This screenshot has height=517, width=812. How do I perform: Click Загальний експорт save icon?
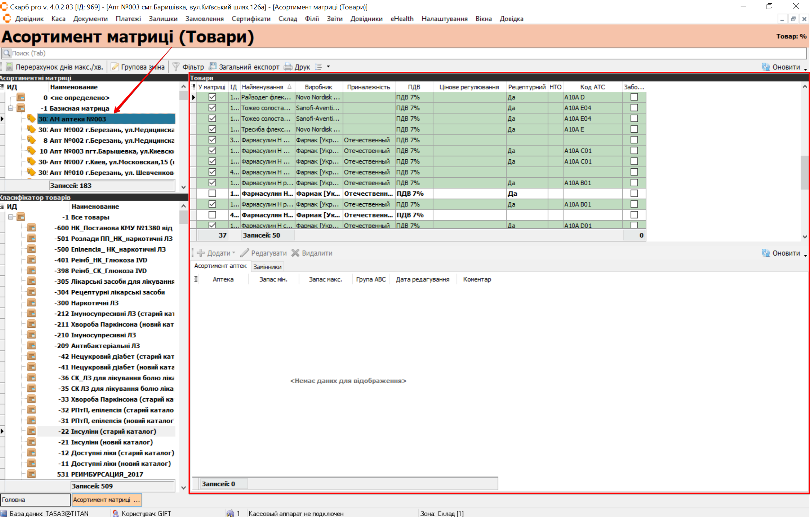tap(213, 67)
